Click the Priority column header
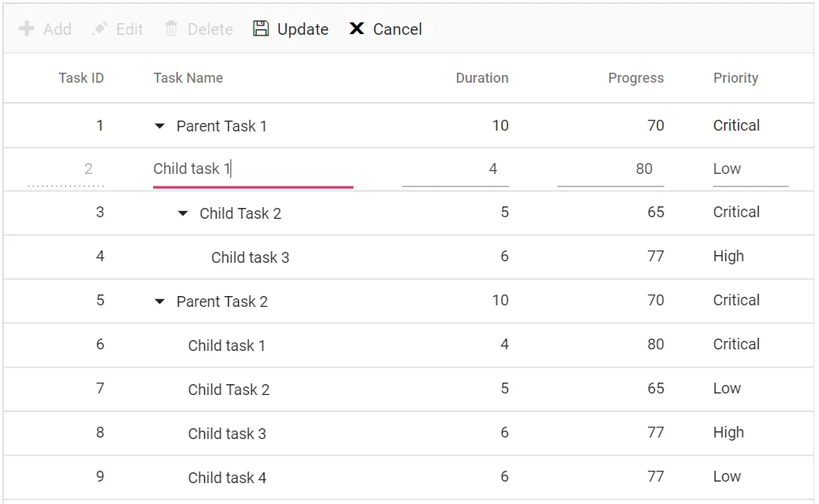 (x=735, y=78)
